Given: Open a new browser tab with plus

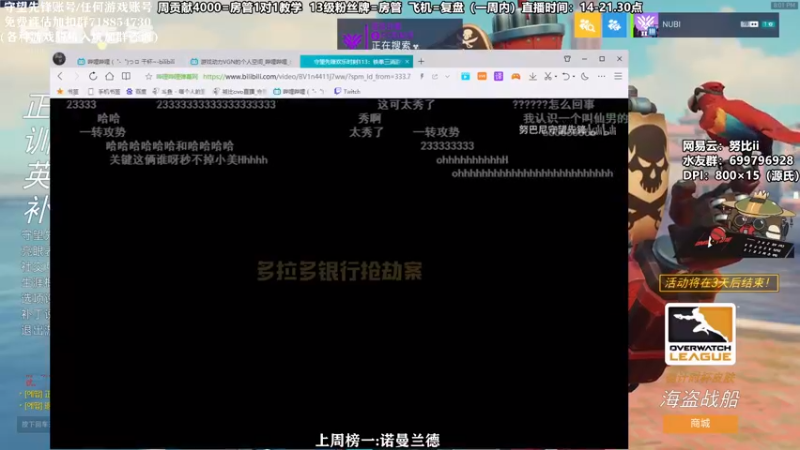Looking at the screenshot, I should point(421,61).
